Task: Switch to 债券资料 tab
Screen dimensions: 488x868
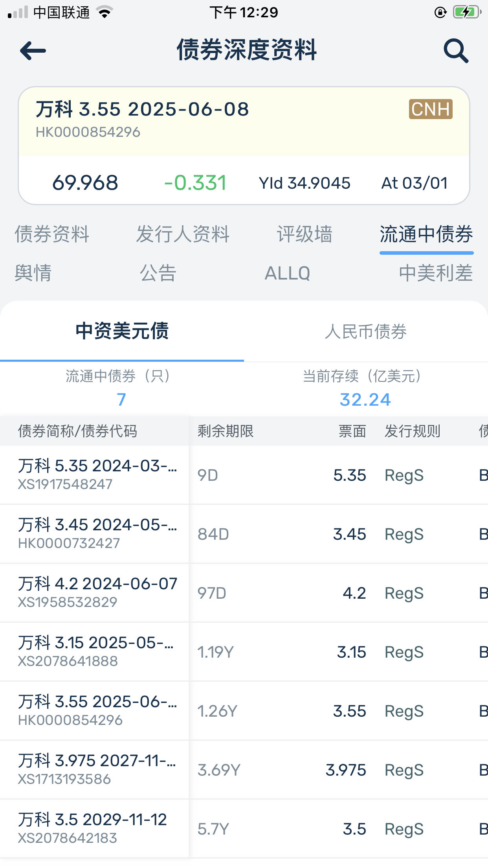Action: (52, 234)
